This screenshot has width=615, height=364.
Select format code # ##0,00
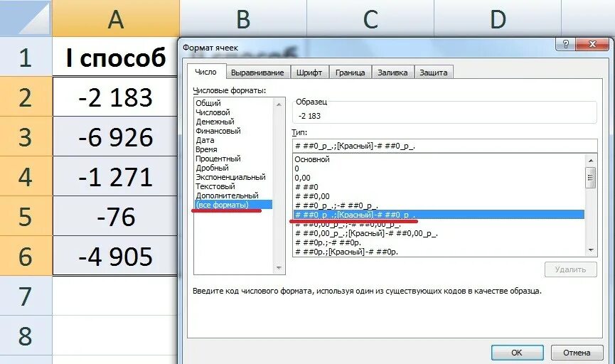coord(439,196)
